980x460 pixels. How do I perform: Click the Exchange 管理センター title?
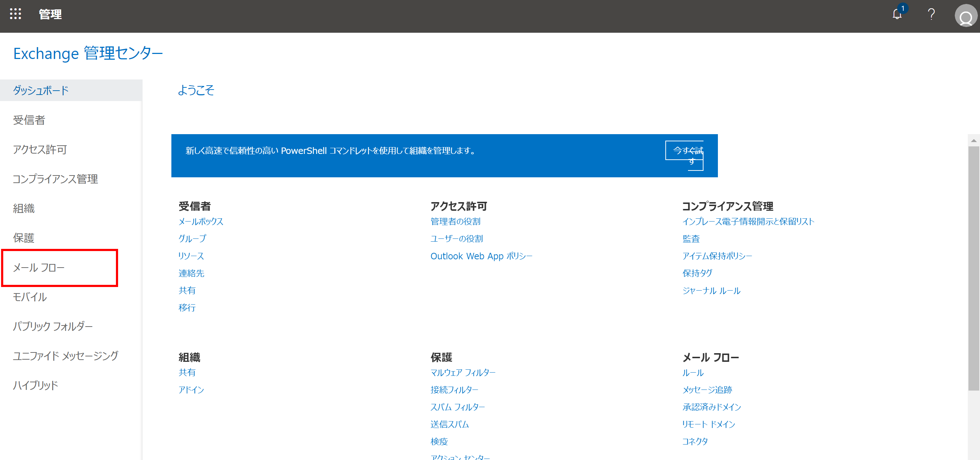click(88, 53)
